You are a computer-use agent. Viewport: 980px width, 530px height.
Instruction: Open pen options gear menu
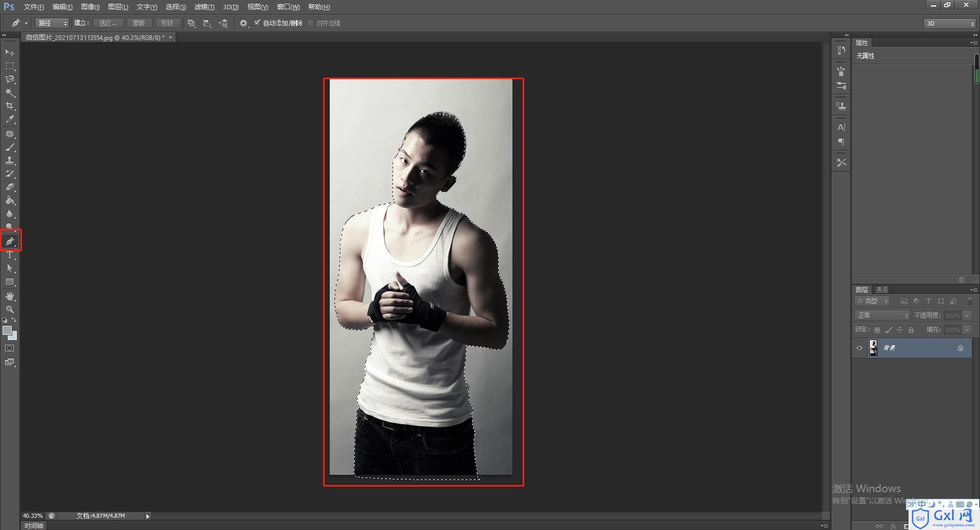click(243, 23)
